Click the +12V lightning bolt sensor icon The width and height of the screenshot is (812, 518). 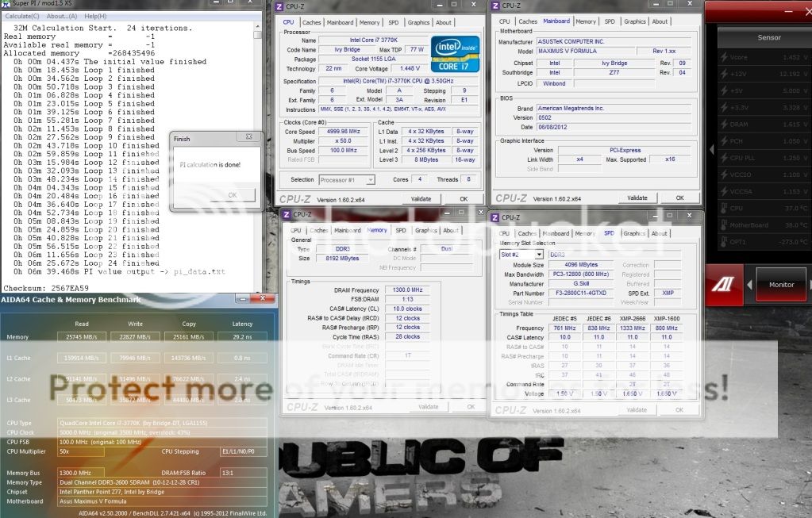click(723, 74)
